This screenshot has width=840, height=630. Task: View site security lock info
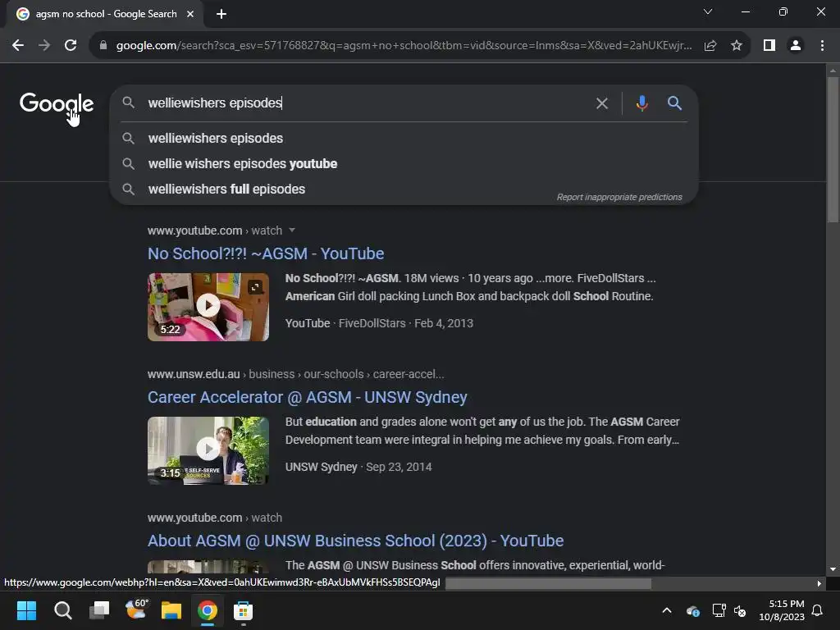pyautogui.click(x=103, y=46)
